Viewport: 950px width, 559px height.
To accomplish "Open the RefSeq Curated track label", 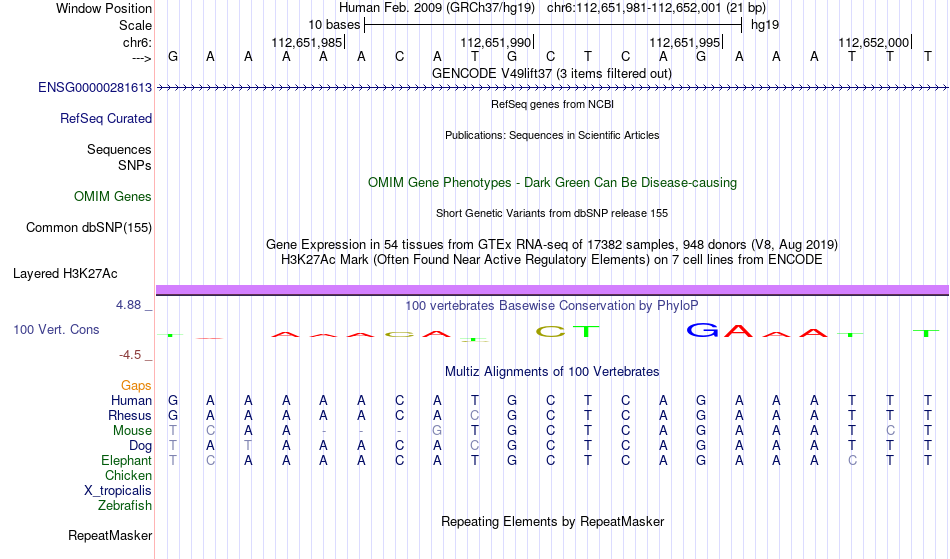I will 105,119.
